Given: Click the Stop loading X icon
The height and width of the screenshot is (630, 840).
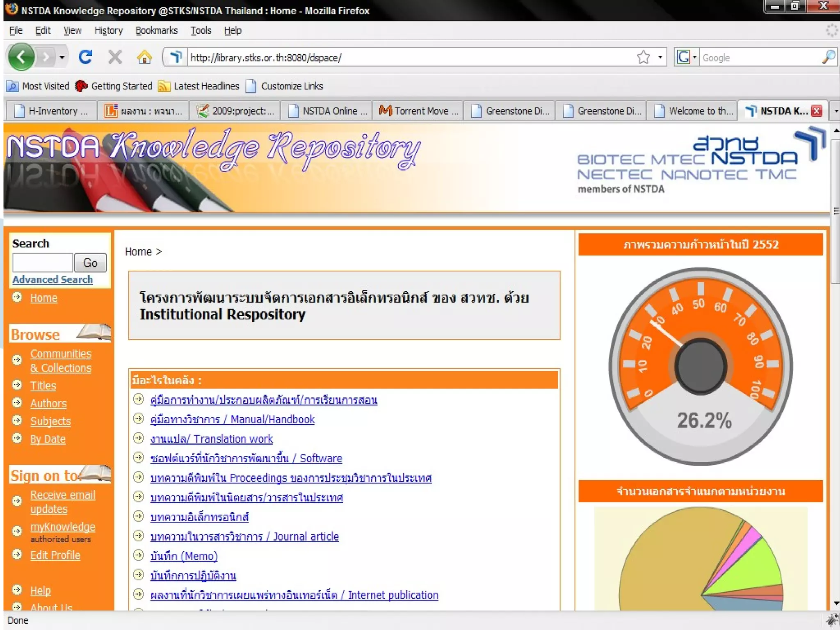Looking at the screenshot, I should point(115,57).
